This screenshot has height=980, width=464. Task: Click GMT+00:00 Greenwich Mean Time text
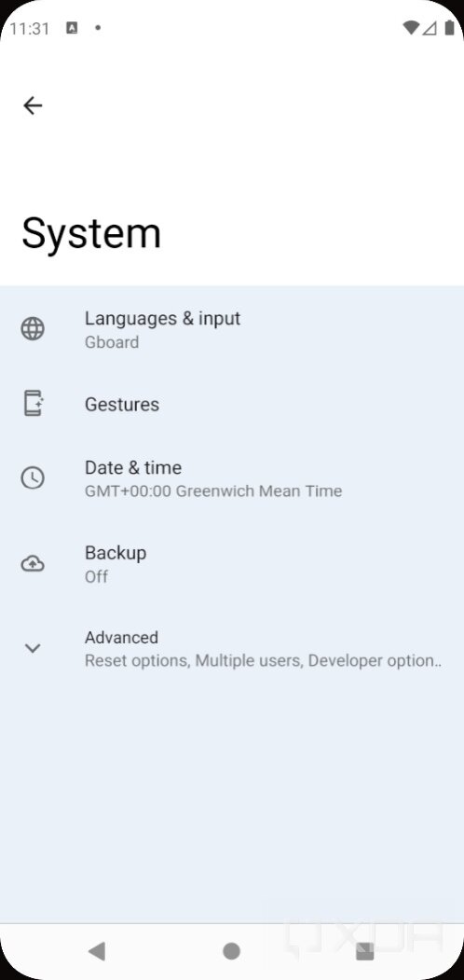pyautogui.click(x=213, y=491)
